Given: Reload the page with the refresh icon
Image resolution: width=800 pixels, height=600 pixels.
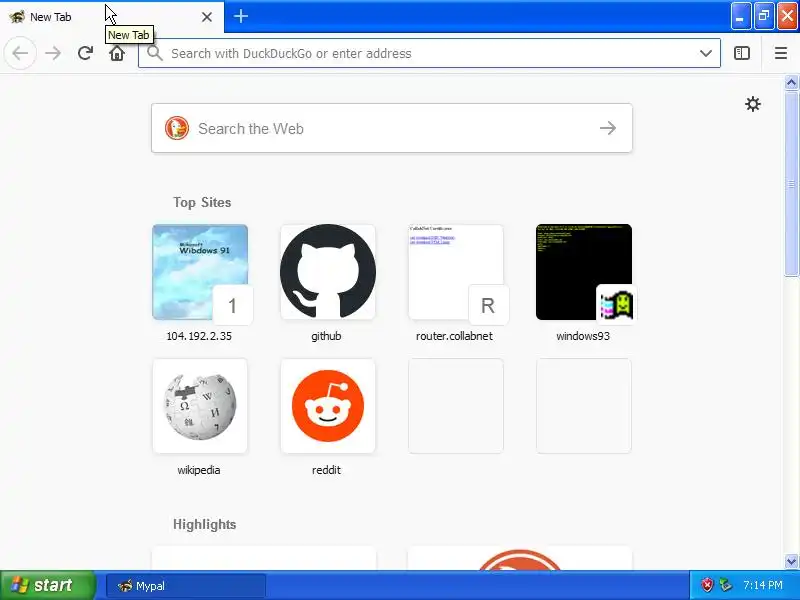Looking at the screenshot, I should coord(85,53).
